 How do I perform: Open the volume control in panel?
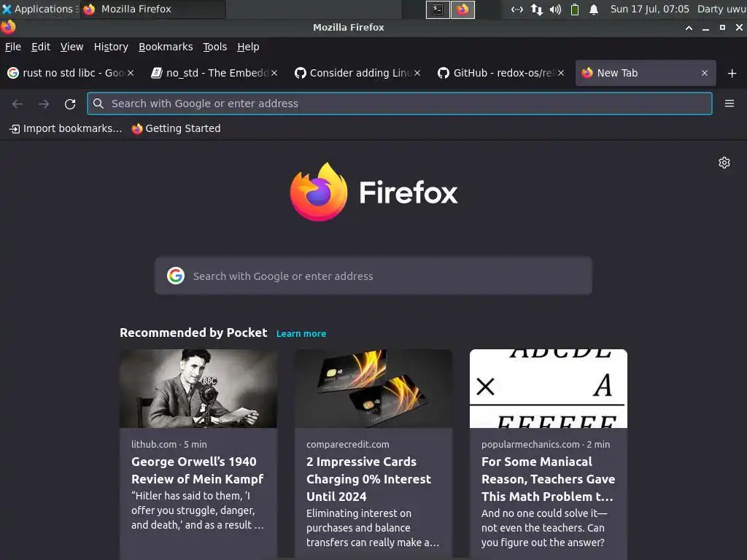(555, 9)
